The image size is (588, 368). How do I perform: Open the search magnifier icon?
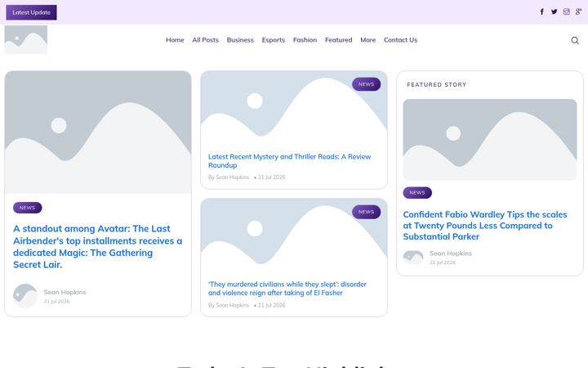[x=574, y=40]
